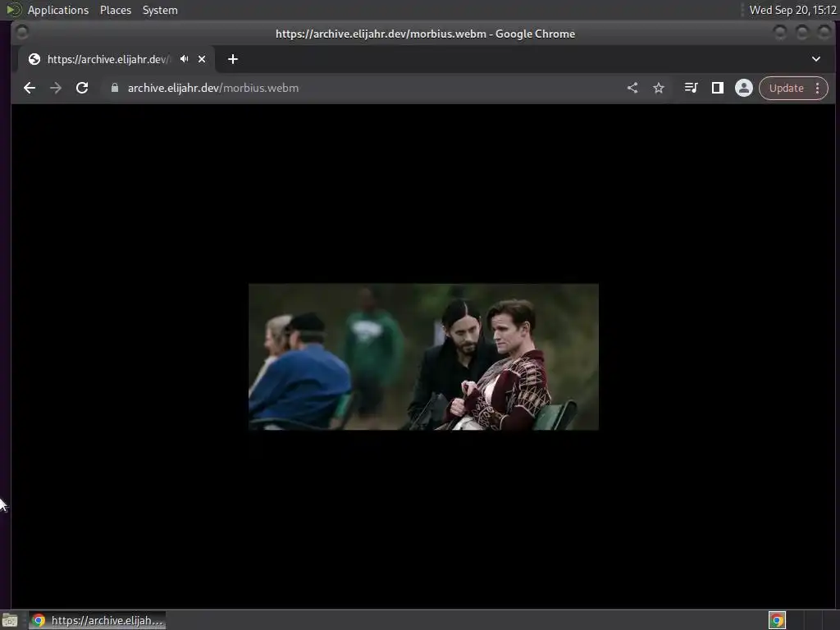Expand the tab search dropdown
This screenshot has height=630, width=840.
pos(816,59)
